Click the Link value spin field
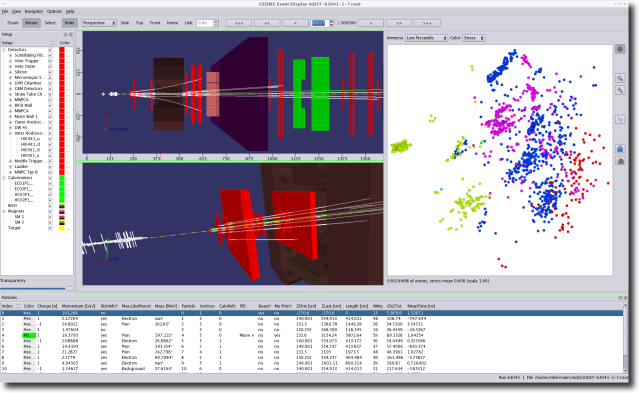 (205, 23)
